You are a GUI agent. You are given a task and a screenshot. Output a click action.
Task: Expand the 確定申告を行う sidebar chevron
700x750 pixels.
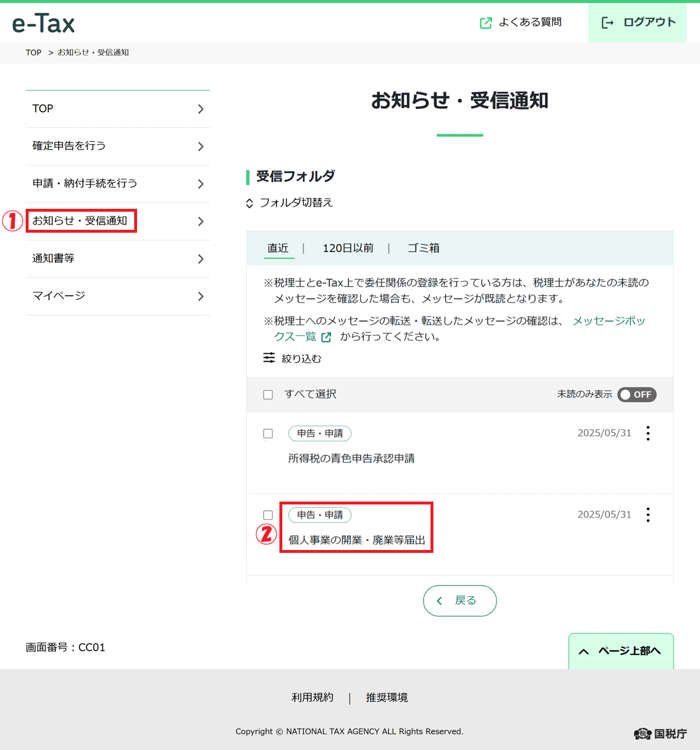(x=201, y=146)
